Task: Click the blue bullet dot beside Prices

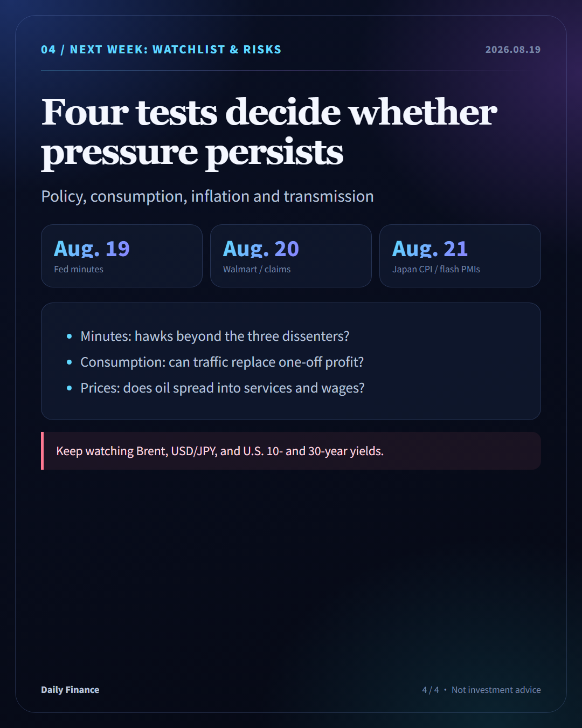Action: point(69,388)
